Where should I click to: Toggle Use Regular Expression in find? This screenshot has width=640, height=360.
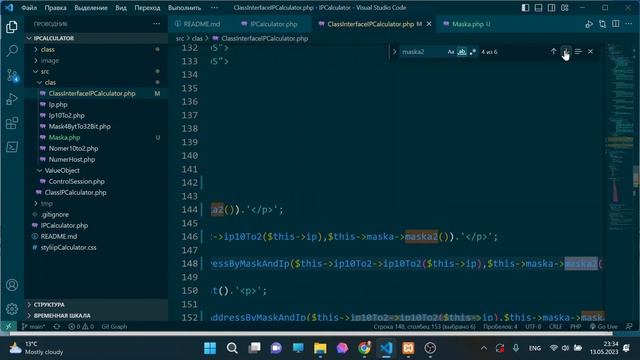473,52
